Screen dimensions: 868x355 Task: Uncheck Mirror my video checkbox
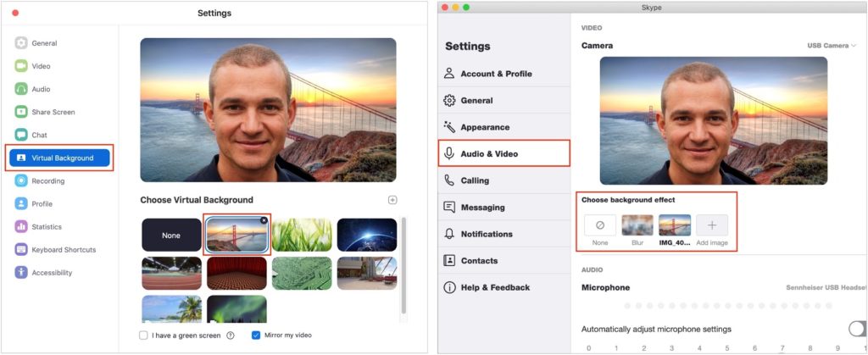pyautogui.click(x=256, y=336)
